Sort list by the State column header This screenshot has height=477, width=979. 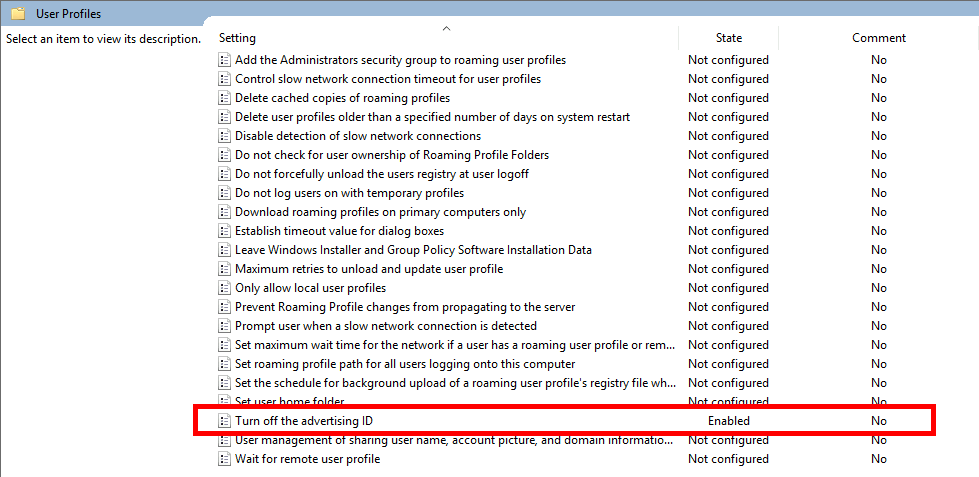729,38
